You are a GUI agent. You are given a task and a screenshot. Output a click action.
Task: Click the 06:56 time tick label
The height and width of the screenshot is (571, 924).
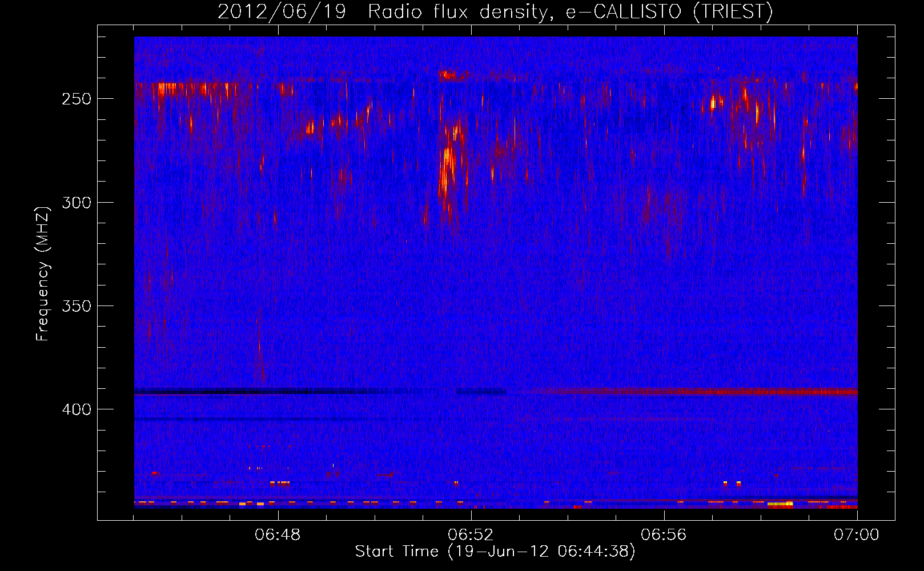point(664,535)
